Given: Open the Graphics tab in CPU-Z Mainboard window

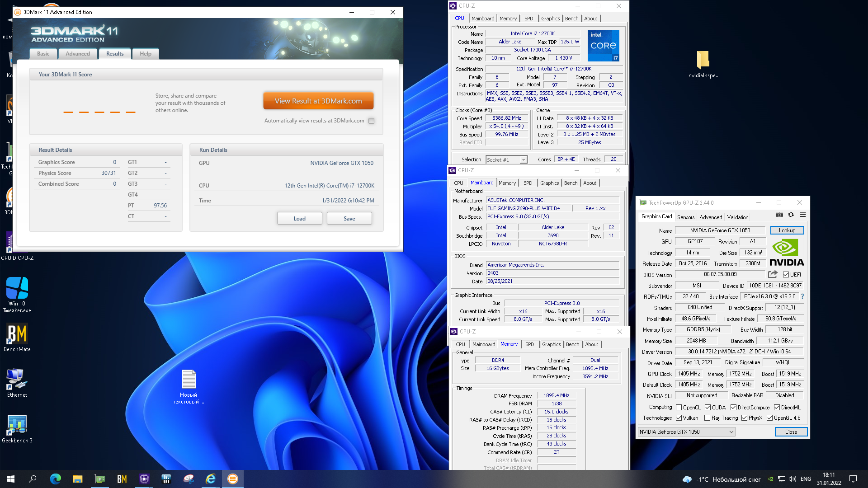Looking at the screenshot, I should [x=549, y=183].
